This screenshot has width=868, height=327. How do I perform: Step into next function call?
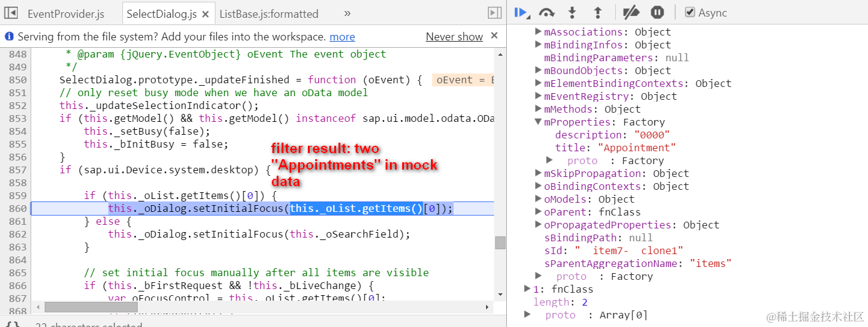click(572, 12)
